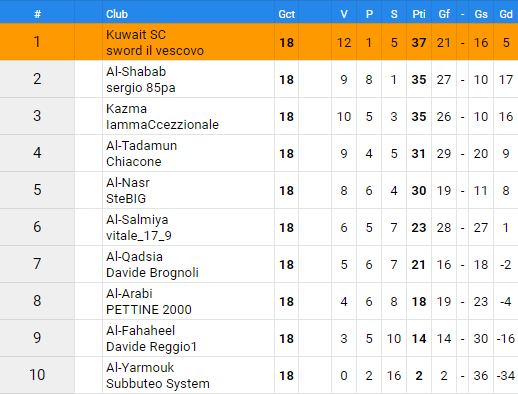This screenshot has width=518, height=394.
Task: Open the Kuwait SC club link
Action: click(136, 35)
